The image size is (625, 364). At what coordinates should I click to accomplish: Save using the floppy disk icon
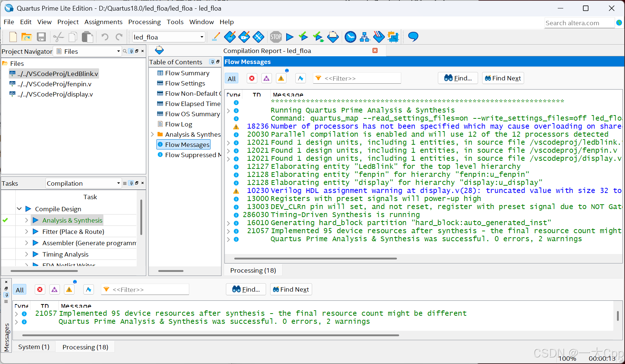pyautogui.click(x=41, y=37)
